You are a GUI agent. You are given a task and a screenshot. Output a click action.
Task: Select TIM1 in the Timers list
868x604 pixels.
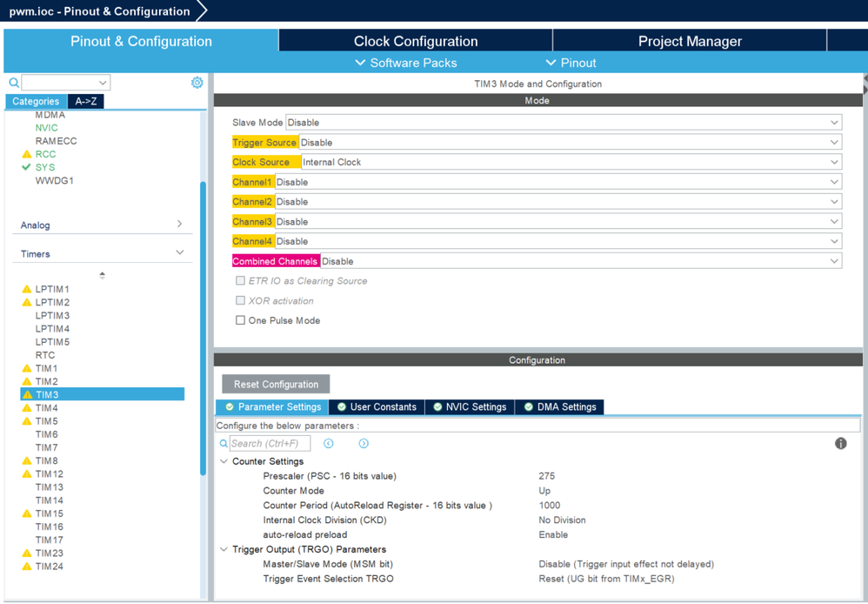point(46,368)
